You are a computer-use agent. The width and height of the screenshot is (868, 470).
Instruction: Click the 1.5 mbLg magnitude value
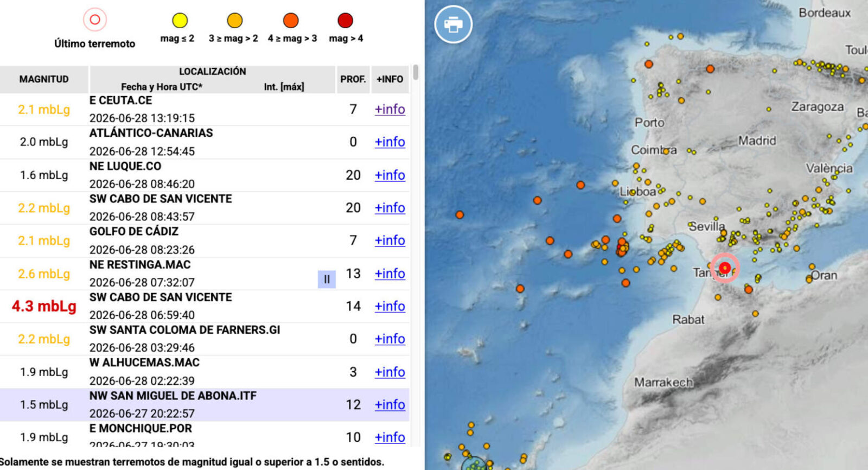point(44,404)
